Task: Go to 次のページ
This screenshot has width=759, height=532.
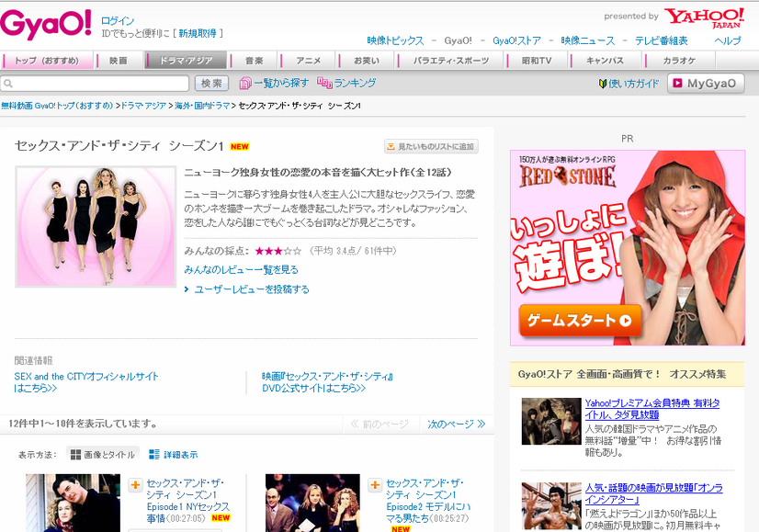Action: [456, 424]
